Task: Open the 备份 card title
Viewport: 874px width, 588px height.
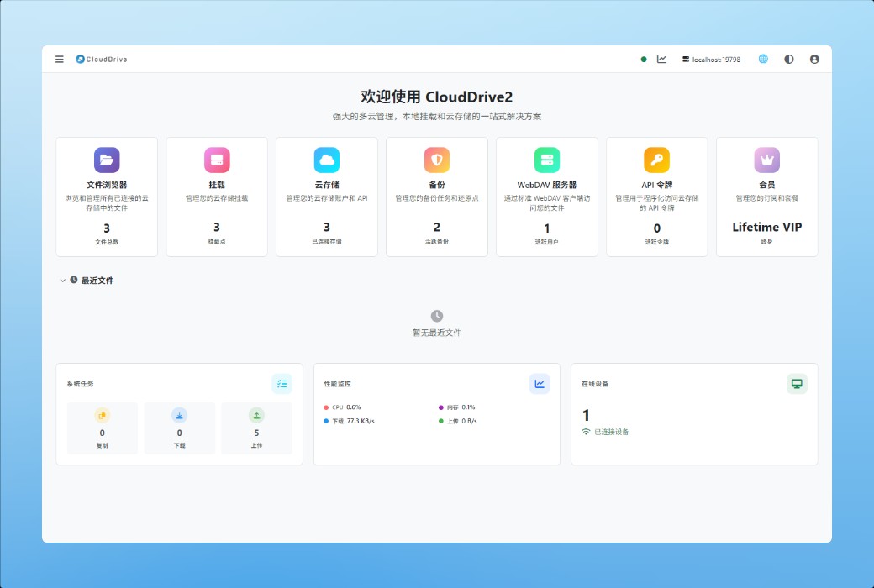Action: pos(437,185)
